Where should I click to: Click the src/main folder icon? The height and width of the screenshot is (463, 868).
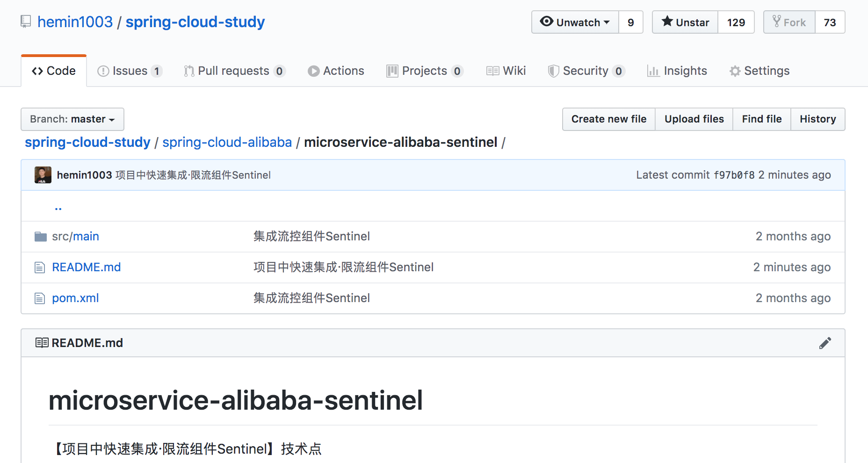41,237
